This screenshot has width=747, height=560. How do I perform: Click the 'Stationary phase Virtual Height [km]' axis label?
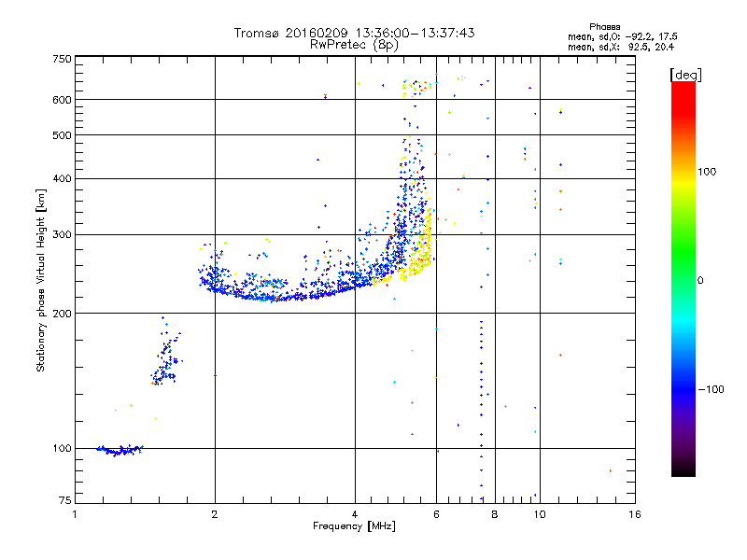(x=41, y=280)
